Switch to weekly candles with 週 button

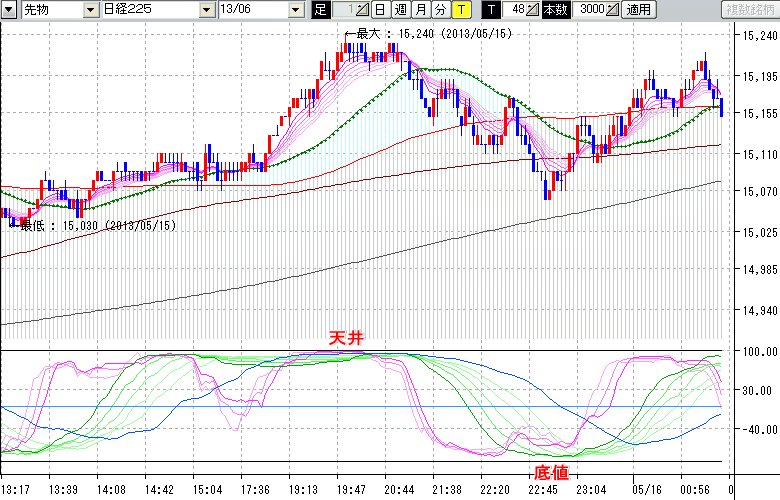pos(401,10)
